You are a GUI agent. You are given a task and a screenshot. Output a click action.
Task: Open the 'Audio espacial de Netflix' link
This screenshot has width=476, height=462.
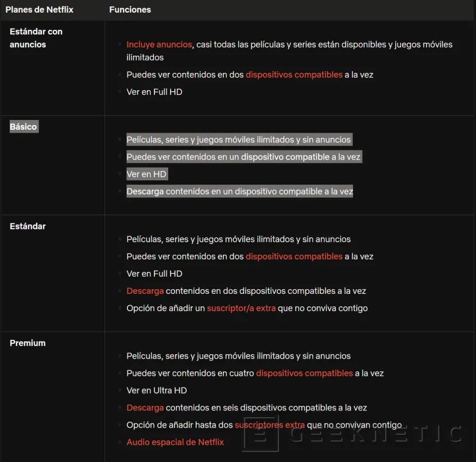click(x=175, y=442)
